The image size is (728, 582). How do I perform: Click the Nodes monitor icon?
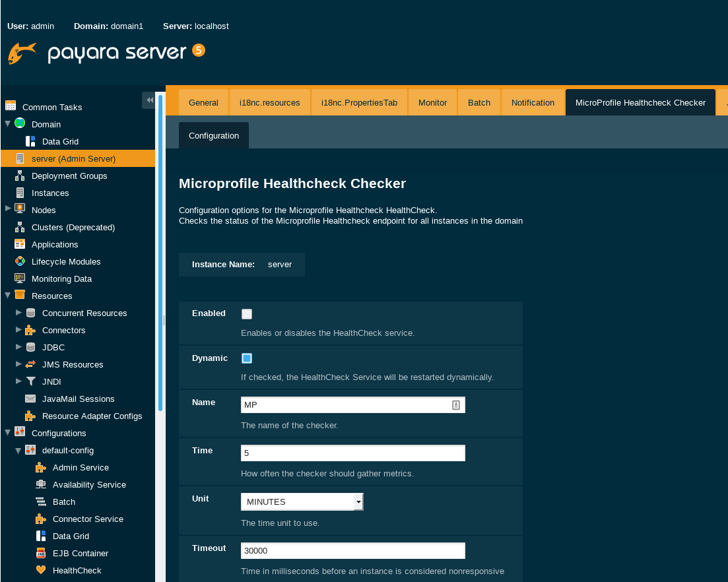20,209
